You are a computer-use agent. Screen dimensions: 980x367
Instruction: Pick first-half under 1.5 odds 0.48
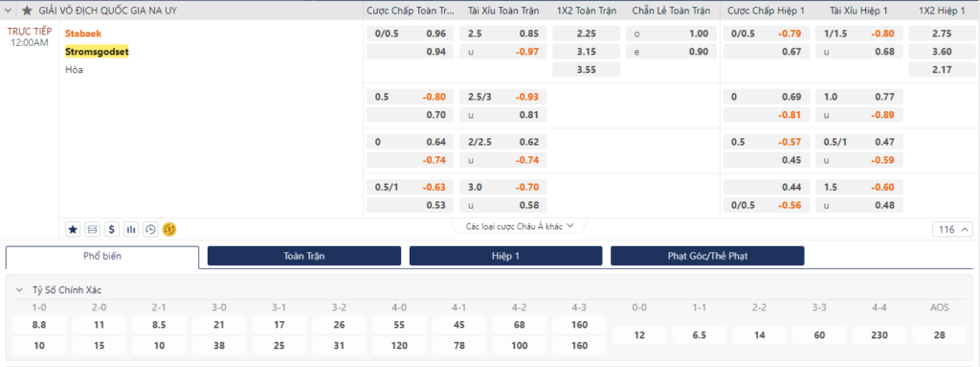(858, 205)
